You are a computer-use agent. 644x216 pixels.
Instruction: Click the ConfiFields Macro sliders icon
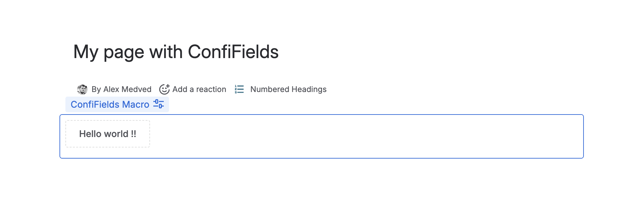(x=159, y=104)
